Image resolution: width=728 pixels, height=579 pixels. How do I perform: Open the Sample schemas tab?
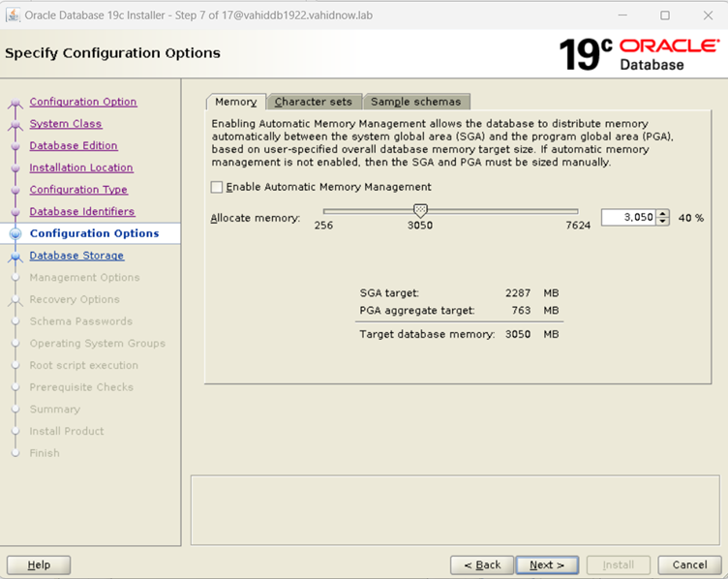tap(416, 102)
